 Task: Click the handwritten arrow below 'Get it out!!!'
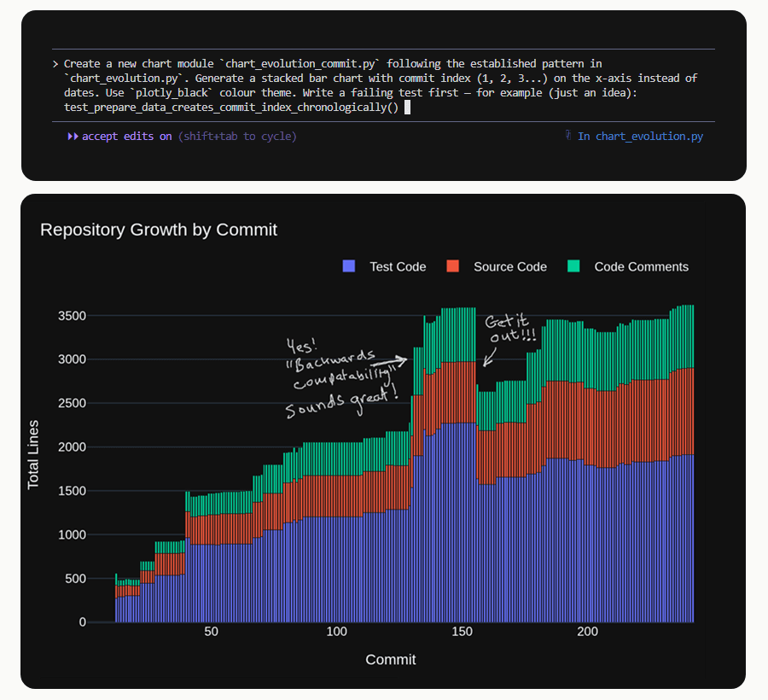tap(489, 354)
